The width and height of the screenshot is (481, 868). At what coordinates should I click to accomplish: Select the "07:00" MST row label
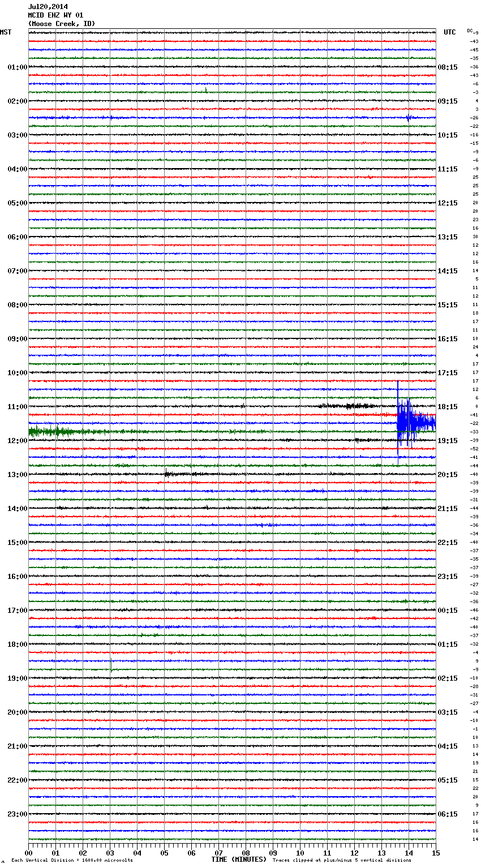[x=18, y=271]
